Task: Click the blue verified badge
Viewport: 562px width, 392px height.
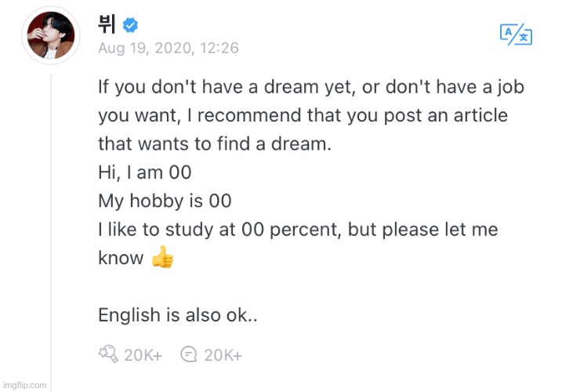Action: 130,27
